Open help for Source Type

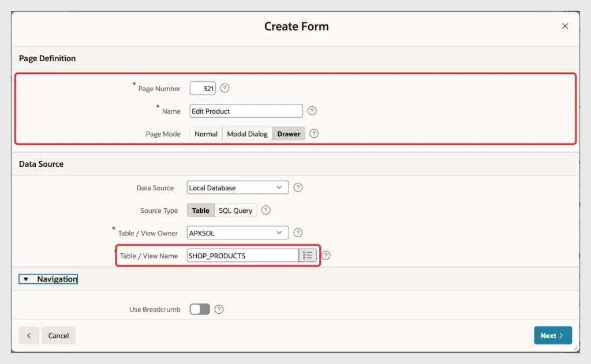265,210
